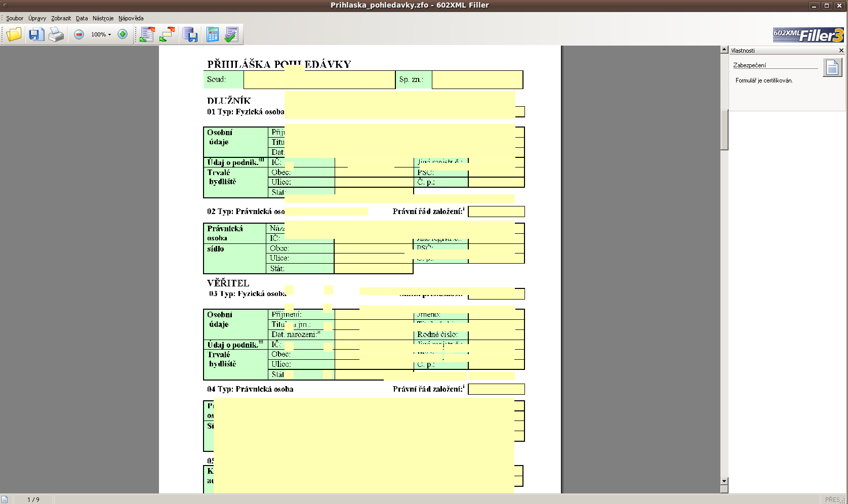Click the Zabezpečení certificate document icon
Viewport: 848px width, 504px height.
833,67
